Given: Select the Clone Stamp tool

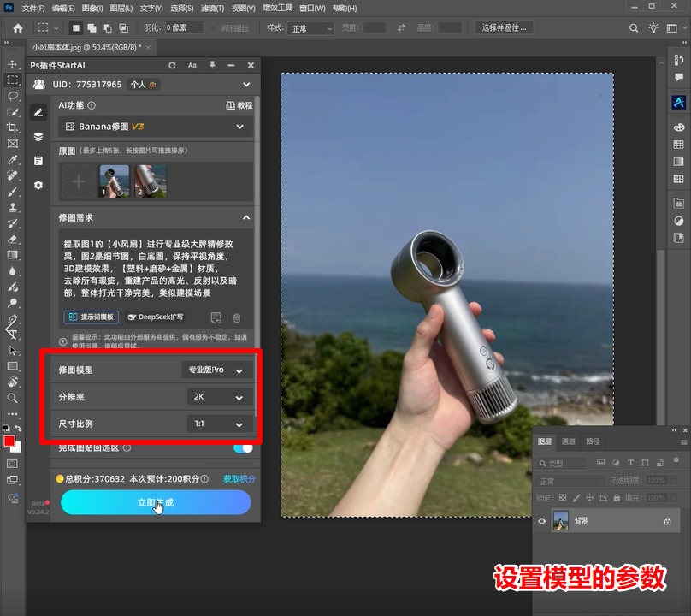Looking at the screenshot, I should click(x=12, y=207).
